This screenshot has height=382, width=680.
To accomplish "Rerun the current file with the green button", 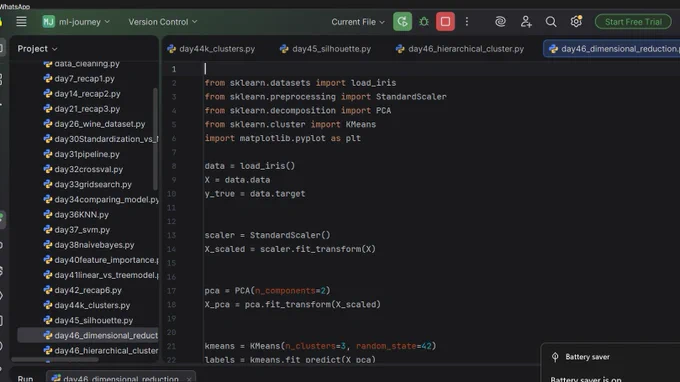I will pos(402,22).
